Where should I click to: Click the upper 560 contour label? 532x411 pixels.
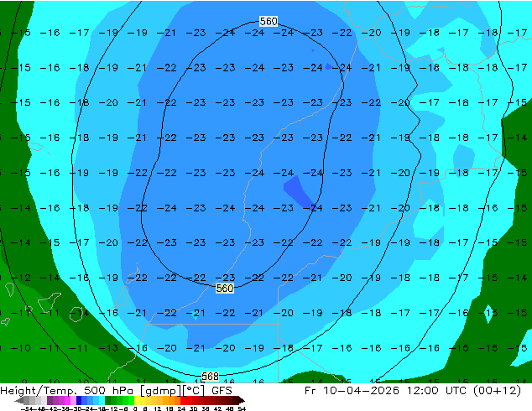point(269,21)
